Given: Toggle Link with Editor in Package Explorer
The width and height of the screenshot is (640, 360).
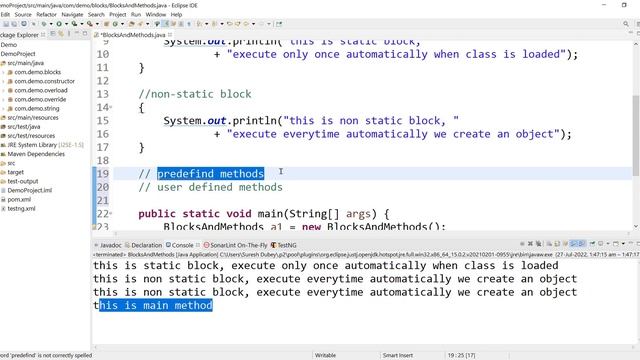Looking at the screenshot, I should (x=61, y=34).
